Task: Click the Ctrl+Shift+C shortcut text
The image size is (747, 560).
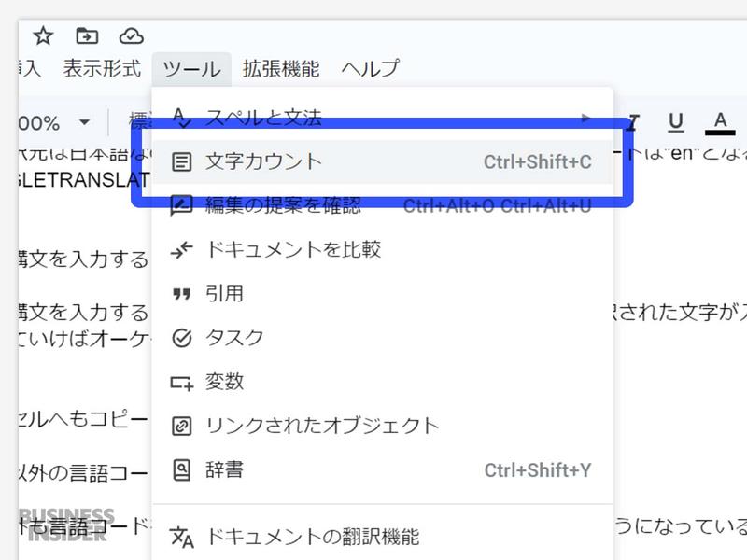Action: (x=538, y=162)
